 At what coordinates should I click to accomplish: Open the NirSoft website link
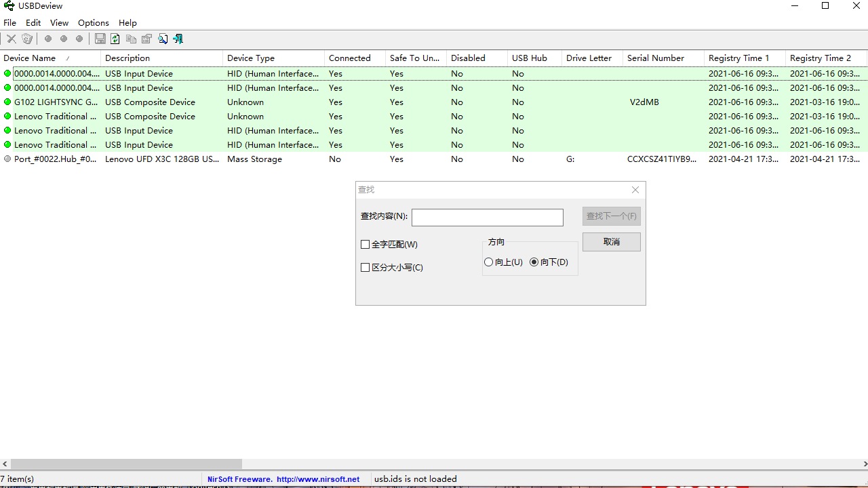pos(284,479)
